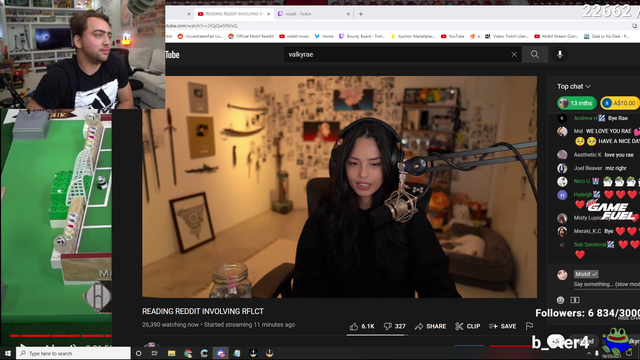Select the READING REDDIT INVOLVING YouTube tab
Image resolution: width=640 pixels, height=360 pixels.
click(x=233, y=14)
